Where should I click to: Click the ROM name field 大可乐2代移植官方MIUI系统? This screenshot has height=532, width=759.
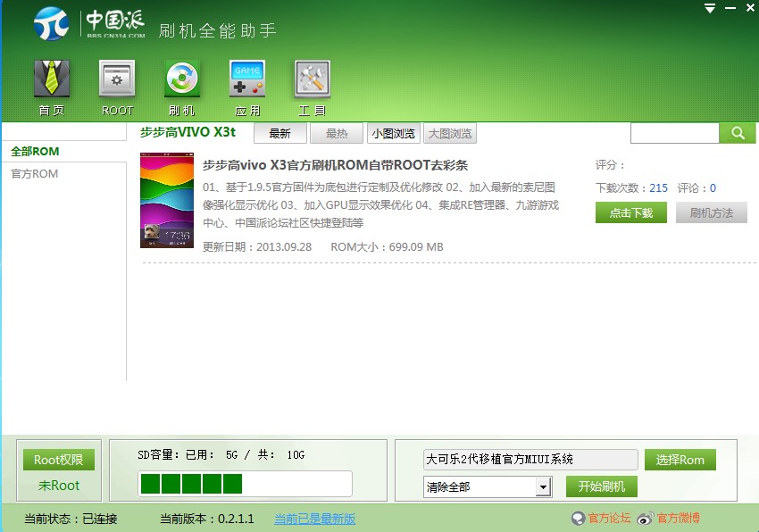(x=530, y=460)
